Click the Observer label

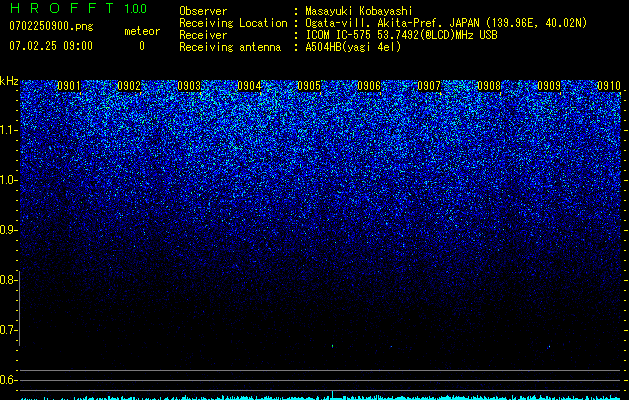click(x=203, y=11)
